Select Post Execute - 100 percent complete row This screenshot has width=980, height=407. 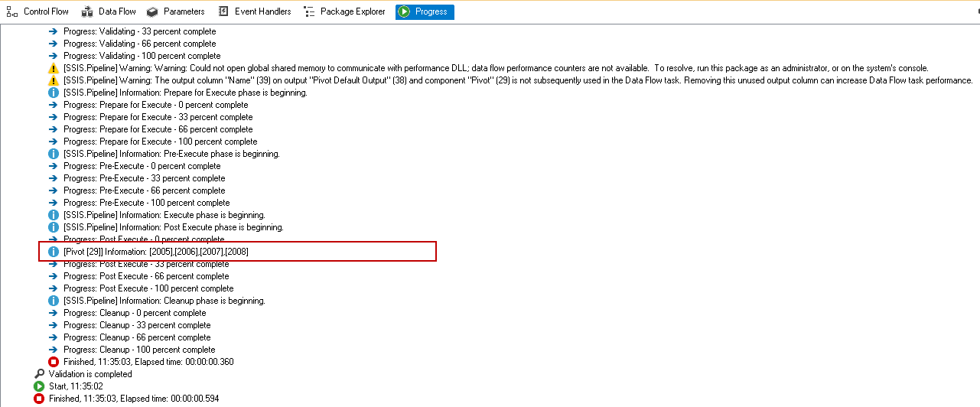[x=148, y=288]
